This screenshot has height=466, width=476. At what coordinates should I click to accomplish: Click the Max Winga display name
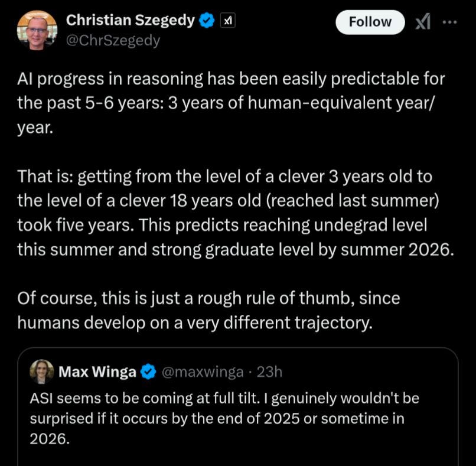(x=97, y=372)
